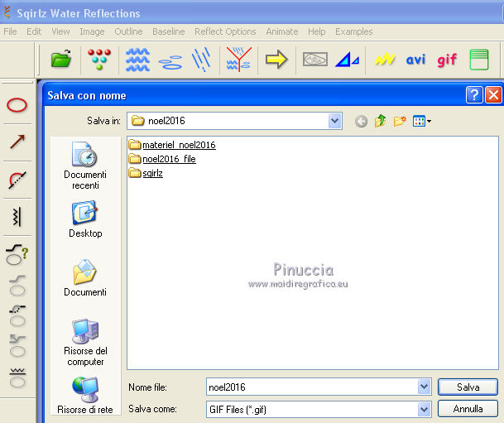Open the Reflect Options menu
Screen dimensions: 504x423
click(x=225, y=31)
